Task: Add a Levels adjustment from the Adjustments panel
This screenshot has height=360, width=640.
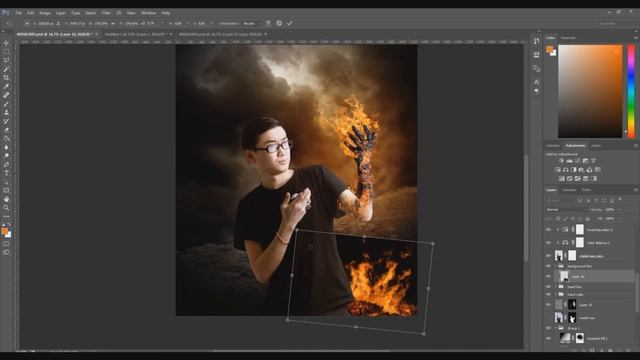Action: coord(569,161)
